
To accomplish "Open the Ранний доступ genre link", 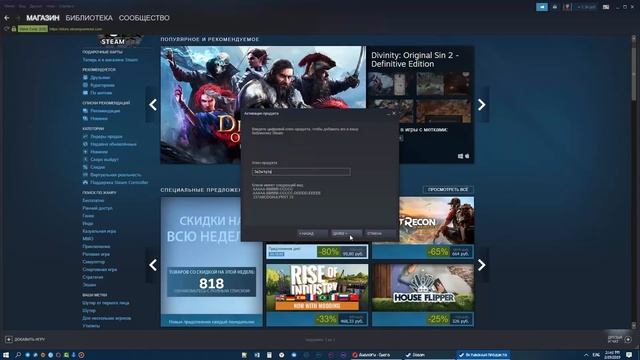I will (x=97, y=208).
